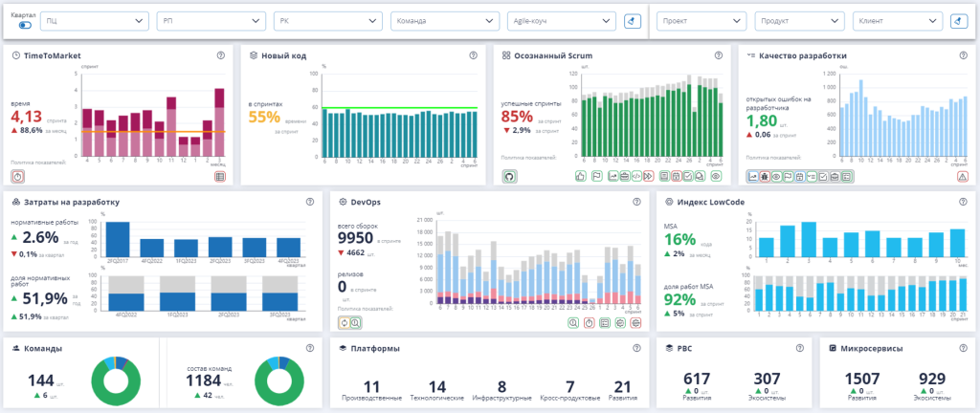Click the timer policy icon in TimeToMarket
The height and width of the screenshot is (413, 980).
pyautogui.click(x=18, y=177)
